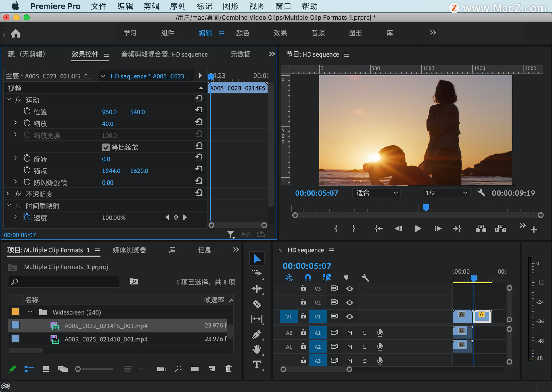Click the Home icon
Screen dimensions: 552x392
click(16, 33)
